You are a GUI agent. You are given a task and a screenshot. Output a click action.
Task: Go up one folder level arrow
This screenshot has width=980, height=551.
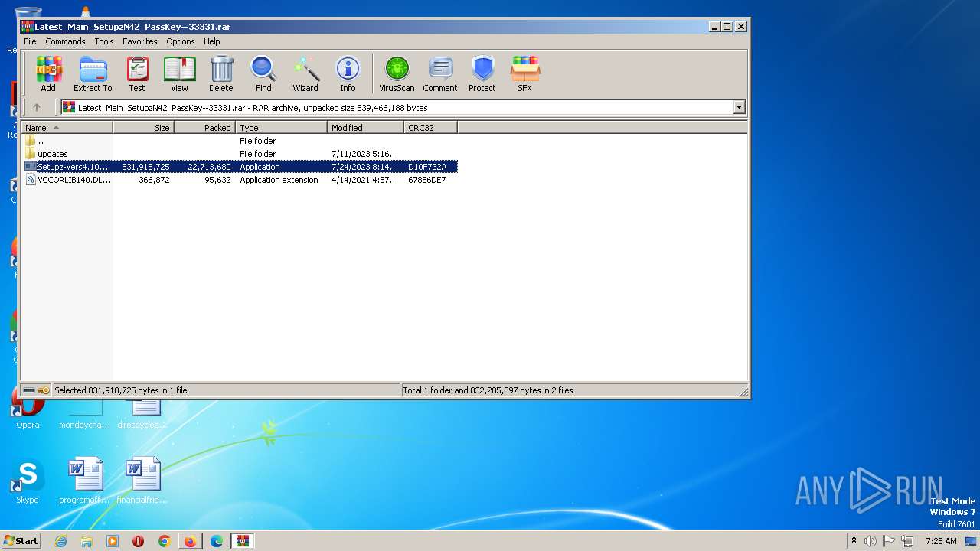(x=36, y=108)
